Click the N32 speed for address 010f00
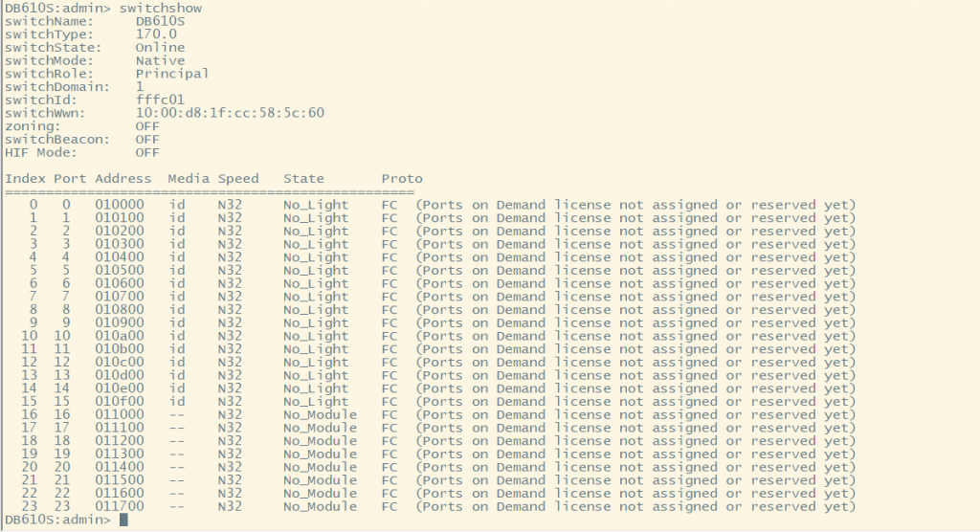Screen dimensions: 980x532 click(x=230, y=402)
